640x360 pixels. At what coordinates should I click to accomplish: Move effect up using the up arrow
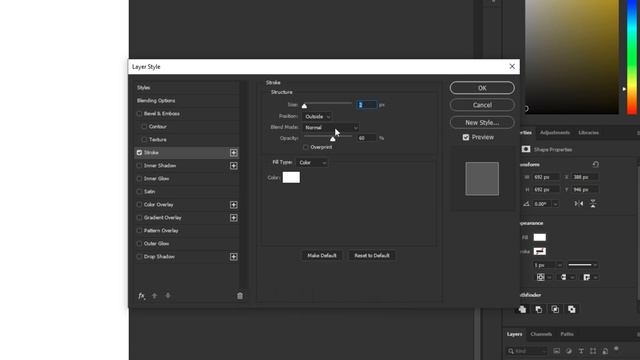tap(154, 296)
